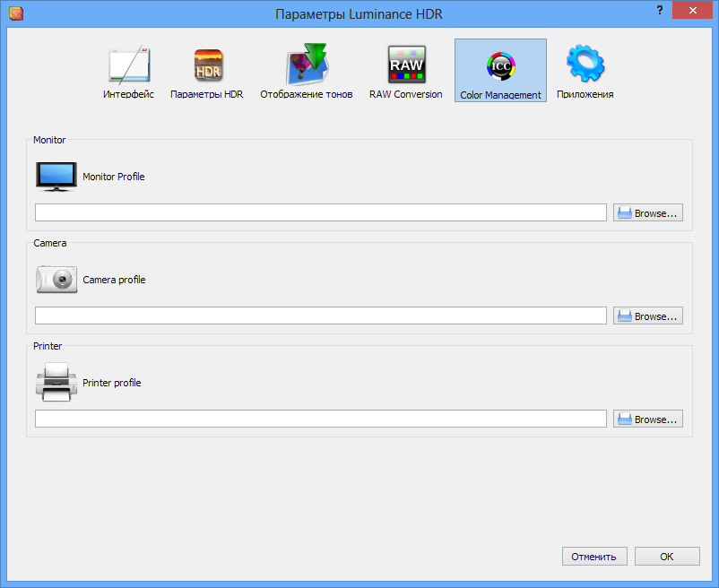
Task: Click the printer icon beside Printer profile
Action: point(56,382)
